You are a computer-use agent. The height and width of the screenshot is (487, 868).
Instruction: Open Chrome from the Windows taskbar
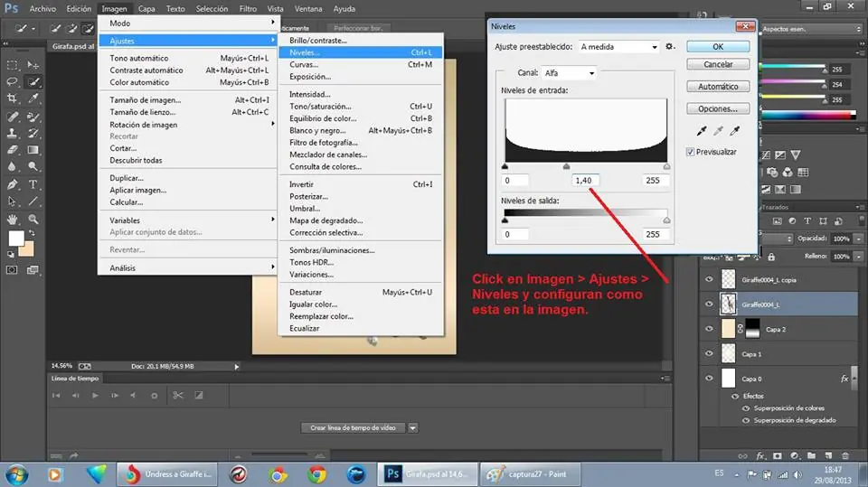coord(317,474)
